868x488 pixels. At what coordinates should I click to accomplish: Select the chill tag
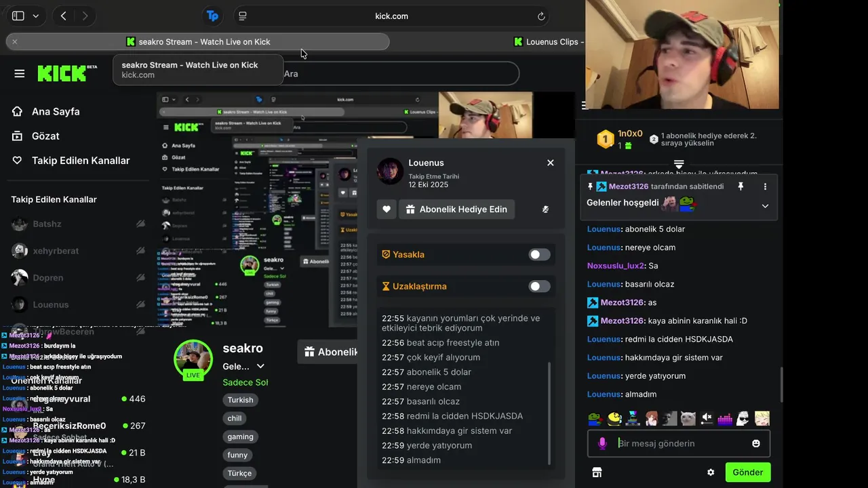pos(235,418)
